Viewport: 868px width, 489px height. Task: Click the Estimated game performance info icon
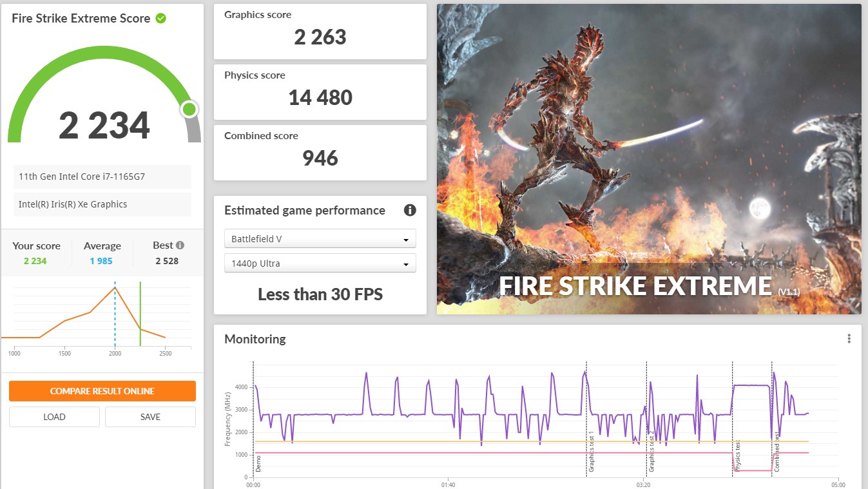click(410, 210)
